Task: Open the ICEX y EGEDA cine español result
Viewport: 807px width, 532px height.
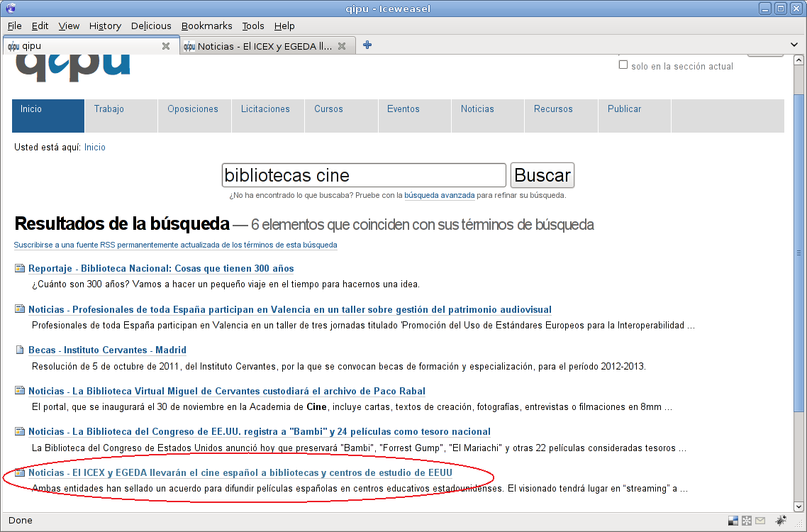Action: (240, 473)
